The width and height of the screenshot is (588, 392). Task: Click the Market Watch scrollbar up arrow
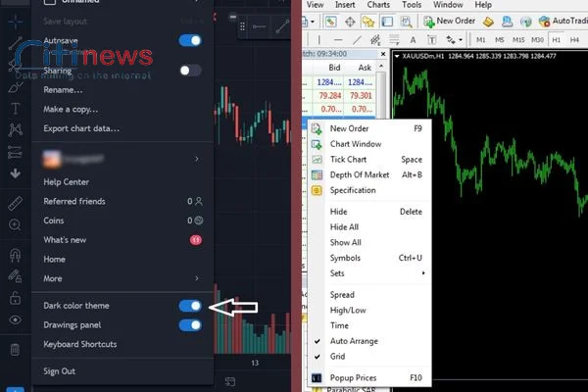tap(381, 67)
